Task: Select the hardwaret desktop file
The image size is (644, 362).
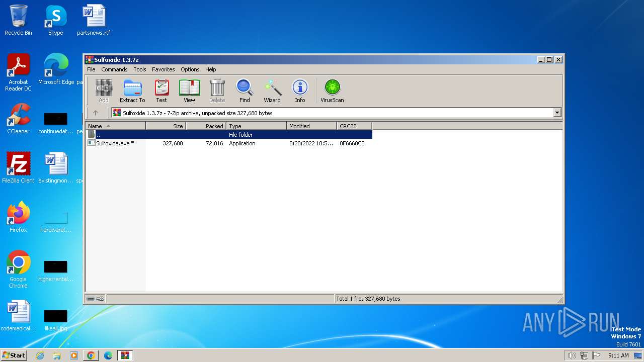Action: 56,221
